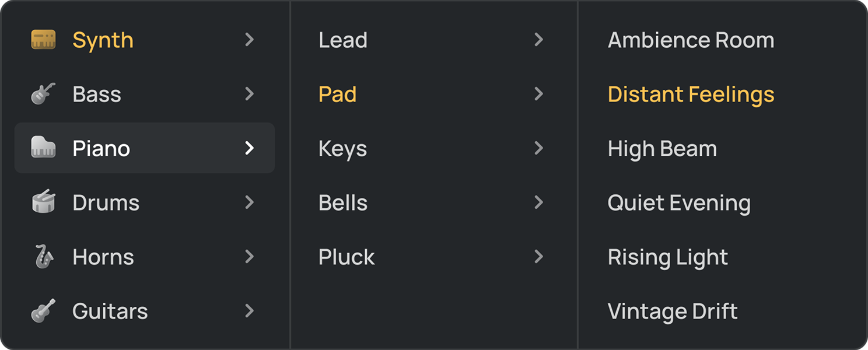Choose the Vintage Drift preset

click(673, 311)
